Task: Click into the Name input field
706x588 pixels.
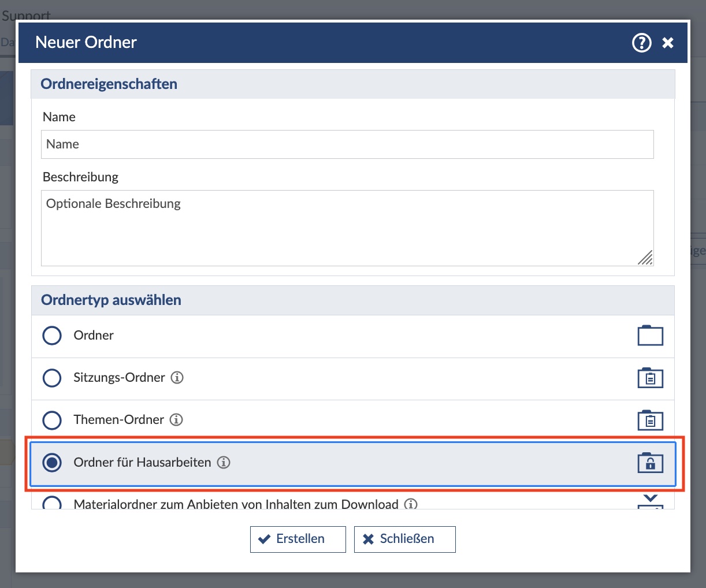Action: pos(347,144)
